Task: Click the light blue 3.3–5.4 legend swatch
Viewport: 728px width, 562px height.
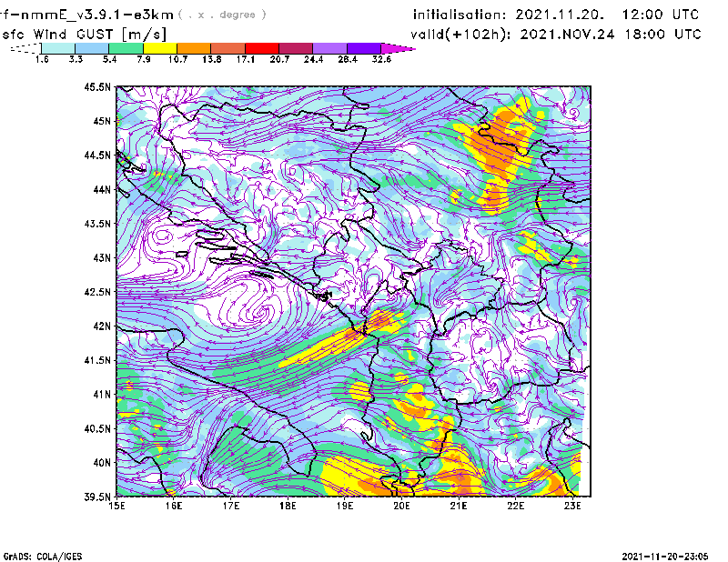Action: point(92,48)
